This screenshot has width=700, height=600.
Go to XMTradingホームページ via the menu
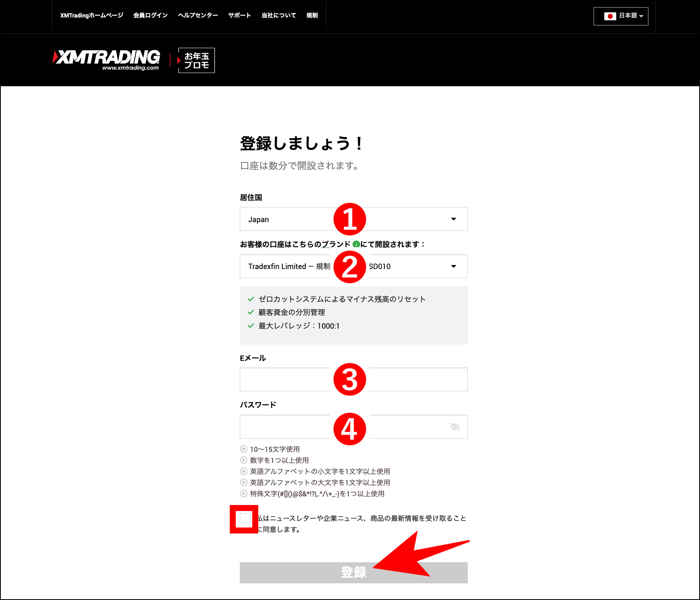pos(91,15)
